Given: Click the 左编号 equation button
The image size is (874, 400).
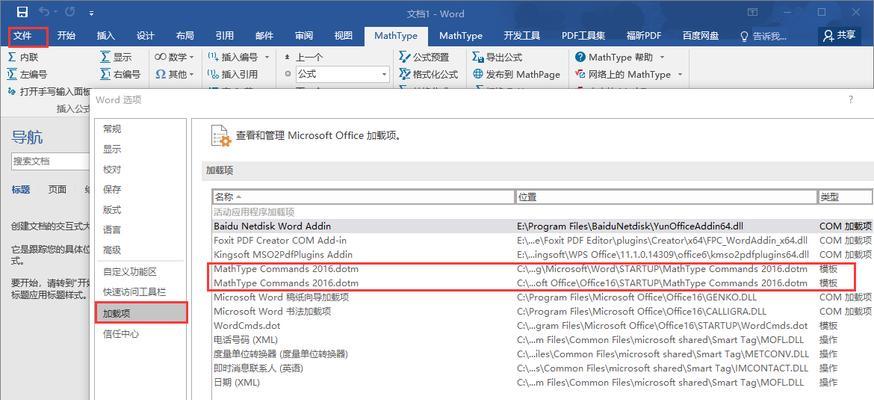Looking at the screenshot, I should 27,74.
